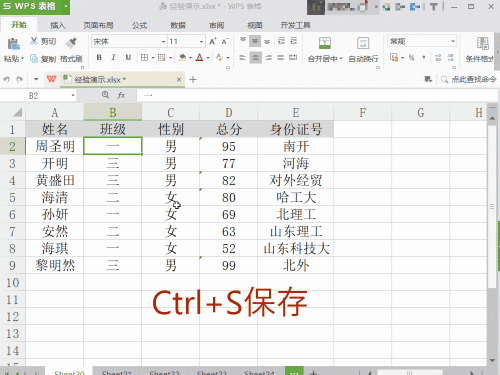Image resolution: width=500 pixels, height=375 pixels.
Task: Toggle italic formatting
Action: (113, 58)
